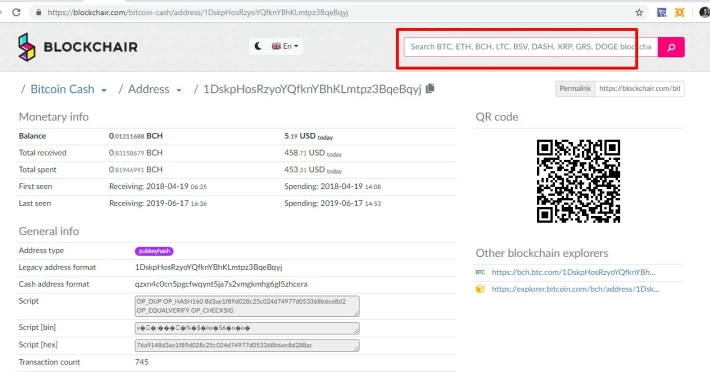Click the BTC.com explorer icon
This screenshot has width=710, height=372.
[x=480, y=272]
